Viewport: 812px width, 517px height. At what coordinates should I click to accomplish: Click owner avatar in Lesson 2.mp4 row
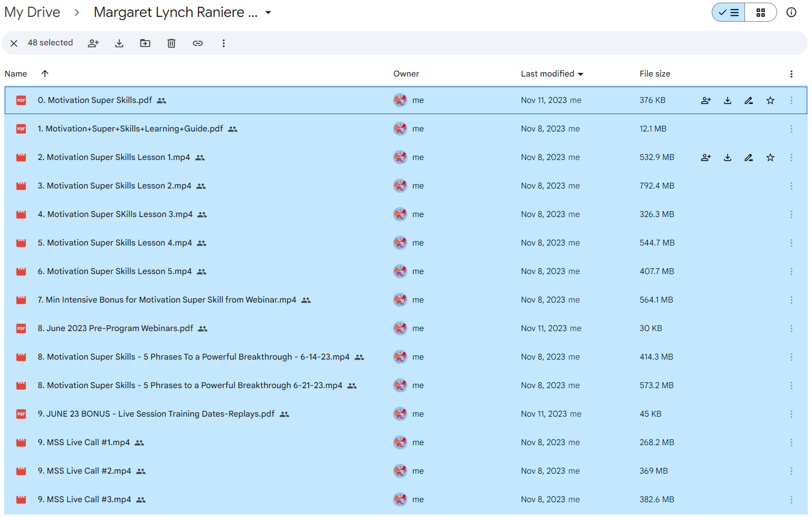[x=400, y=186]
